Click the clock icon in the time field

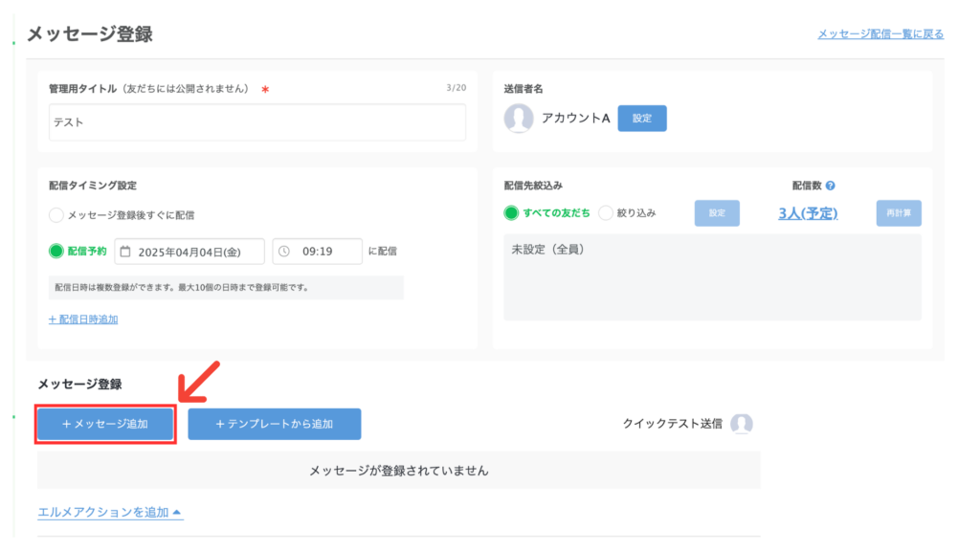pyautogui.click(x=283, y=252)
